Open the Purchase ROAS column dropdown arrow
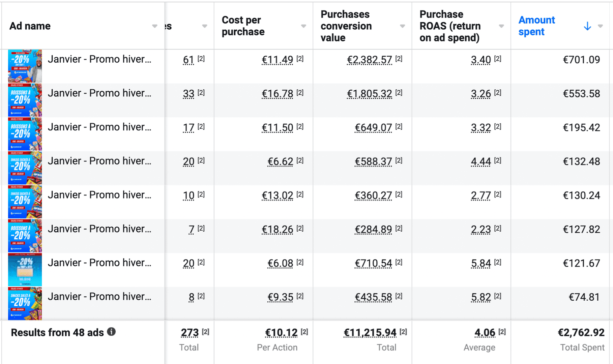This screenshot has width=613, height=364. (501, 26)
